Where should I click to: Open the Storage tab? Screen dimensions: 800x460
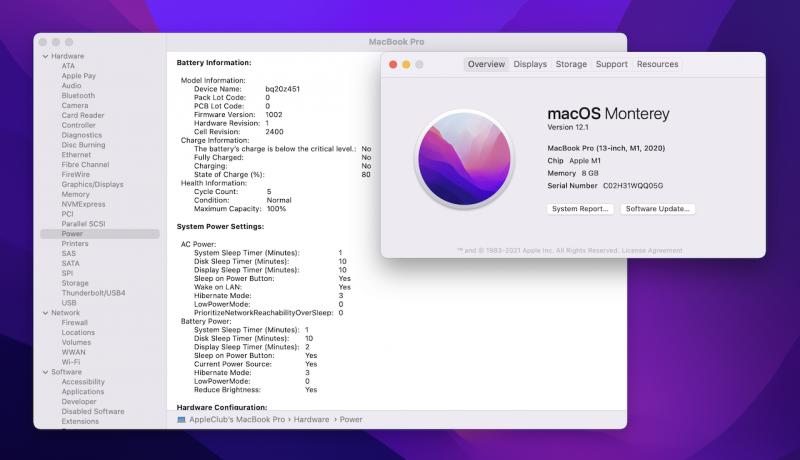point(571,64)
